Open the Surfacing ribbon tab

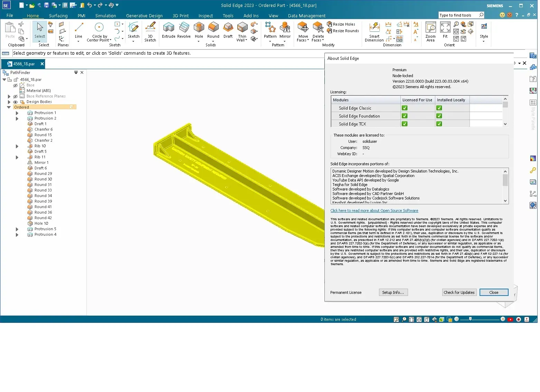pyautogui.click(x=58, y=16)
